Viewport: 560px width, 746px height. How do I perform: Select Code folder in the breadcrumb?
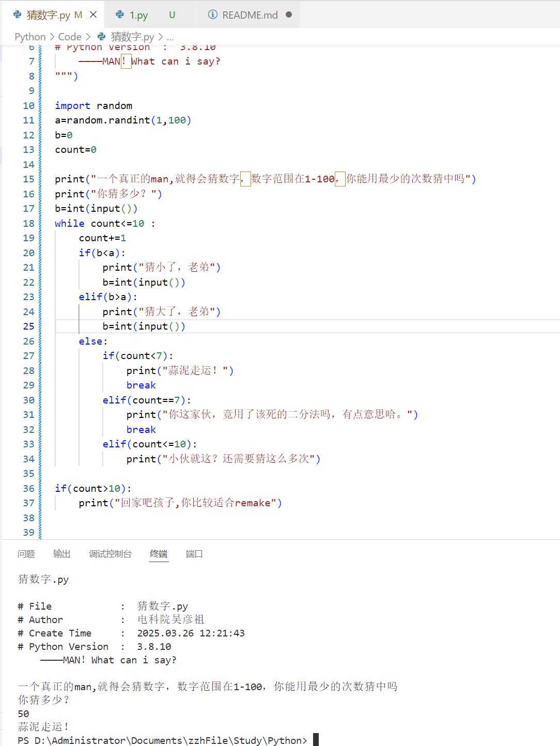tap(70, 37)
